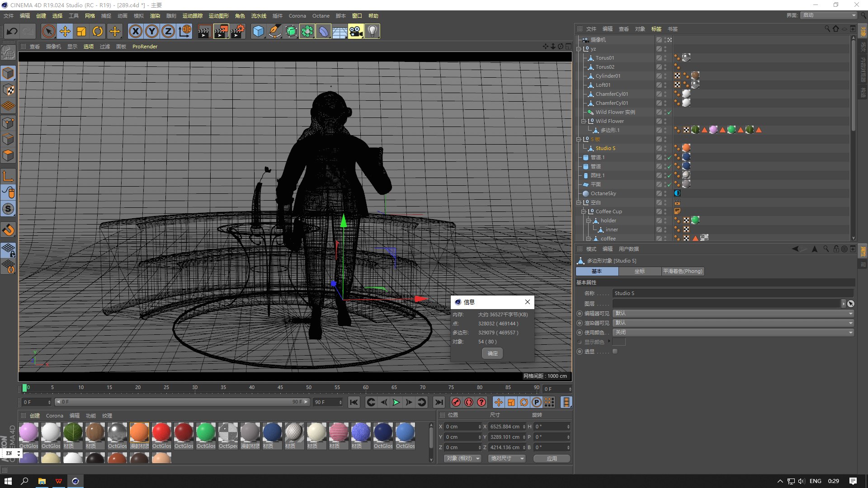This screenshot has height=488, width=868.
Task: Open Edit Render Settings
Action: [x=238, y=31]
